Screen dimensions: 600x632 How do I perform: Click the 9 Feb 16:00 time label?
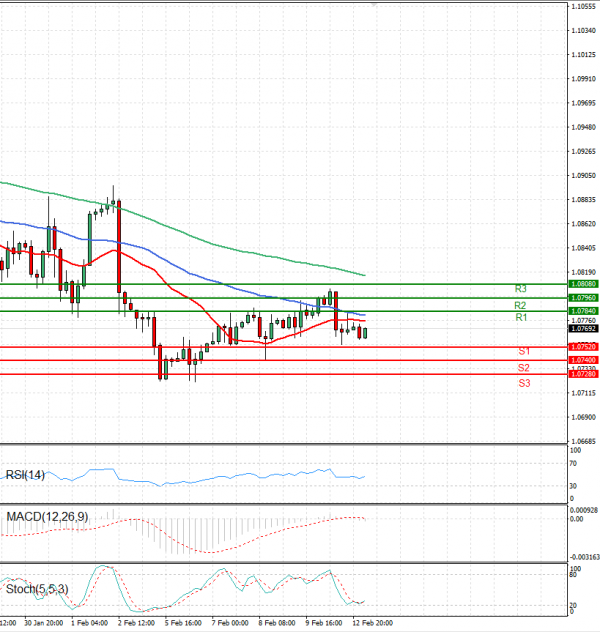(324, 623)
